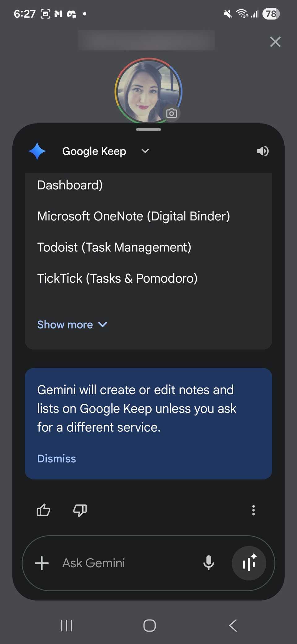Viewport: 297px width, 644px height.
Task: Tap the microphone icon for voice input
Action: [x=209, y=563]
